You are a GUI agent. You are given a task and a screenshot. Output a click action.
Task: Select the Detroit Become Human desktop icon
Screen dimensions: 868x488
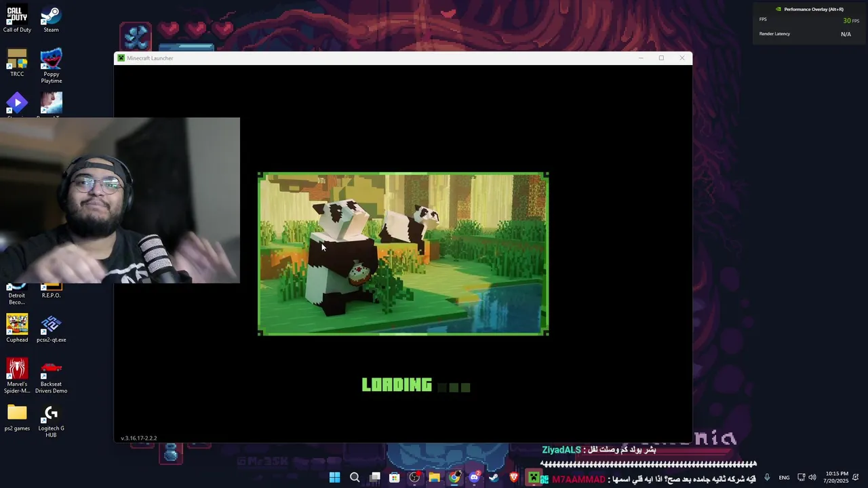click(17, 294)
